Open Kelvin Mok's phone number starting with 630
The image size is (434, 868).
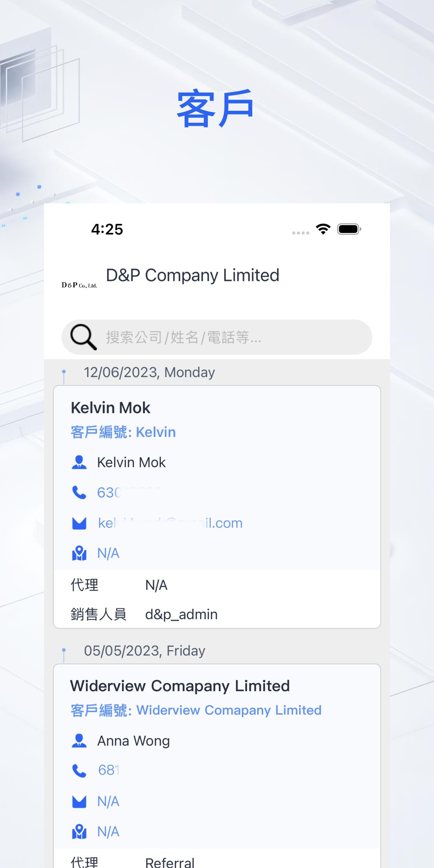click(x=129, y=493)
